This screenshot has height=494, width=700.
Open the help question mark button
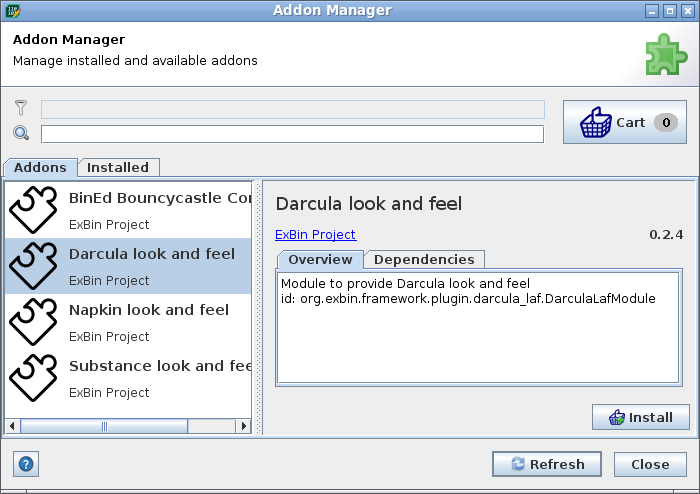(26, 464)
